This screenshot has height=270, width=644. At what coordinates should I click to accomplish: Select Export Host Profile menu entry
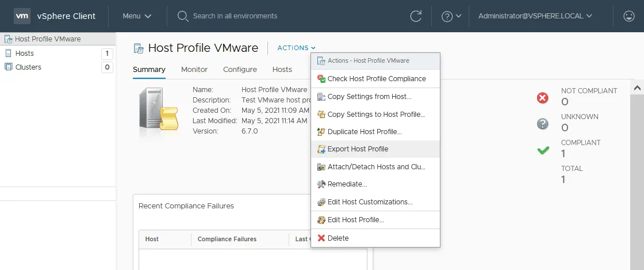click(x=358, y=149)
